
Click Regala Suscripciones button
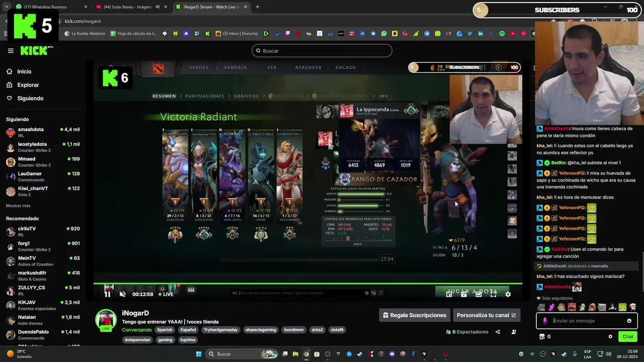415,315
